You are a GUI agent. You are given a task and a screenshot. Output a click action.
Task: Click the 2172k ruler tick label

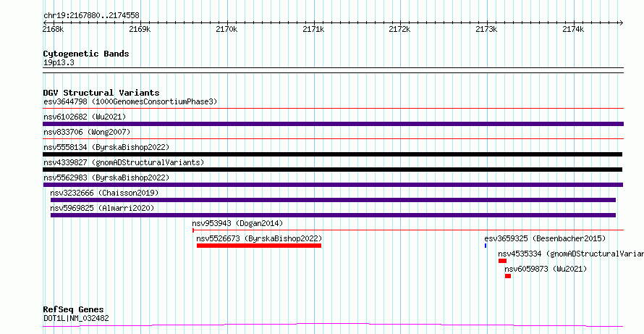tap(399, 29)
